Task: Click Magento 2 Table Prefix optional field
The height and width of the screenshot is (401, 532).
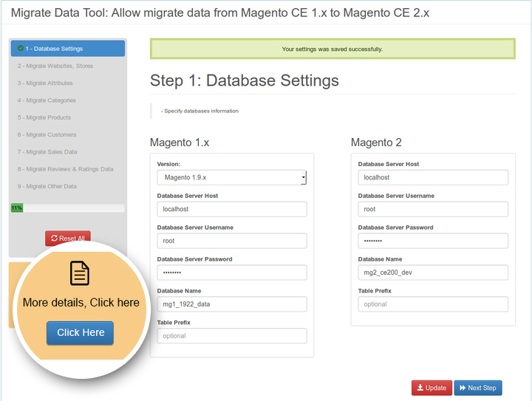Action: (433, 304)
